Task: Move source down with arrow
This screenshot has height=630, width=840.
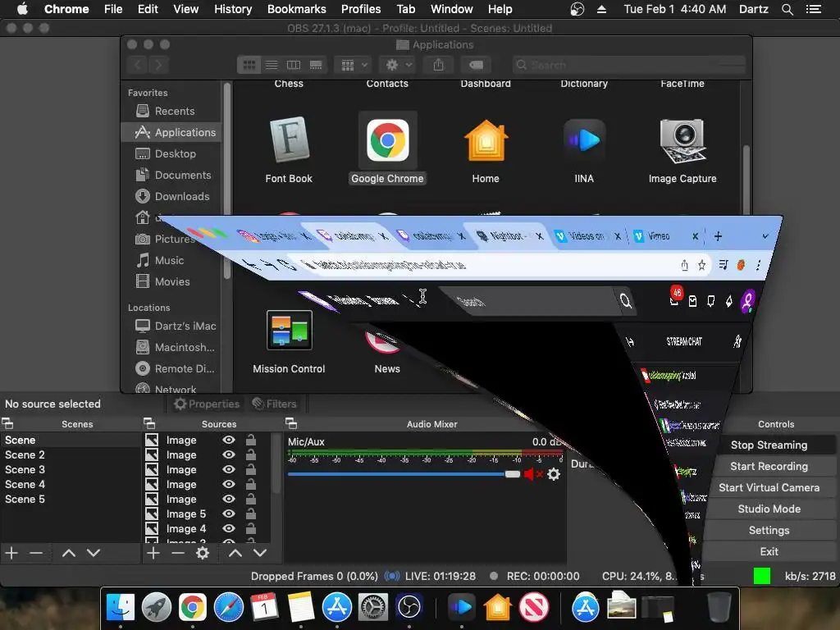Action: pos(260,553)
